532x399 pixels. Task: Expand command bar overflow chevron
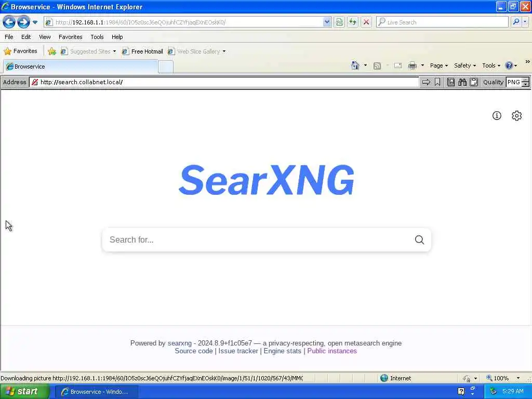pos(528,62)
